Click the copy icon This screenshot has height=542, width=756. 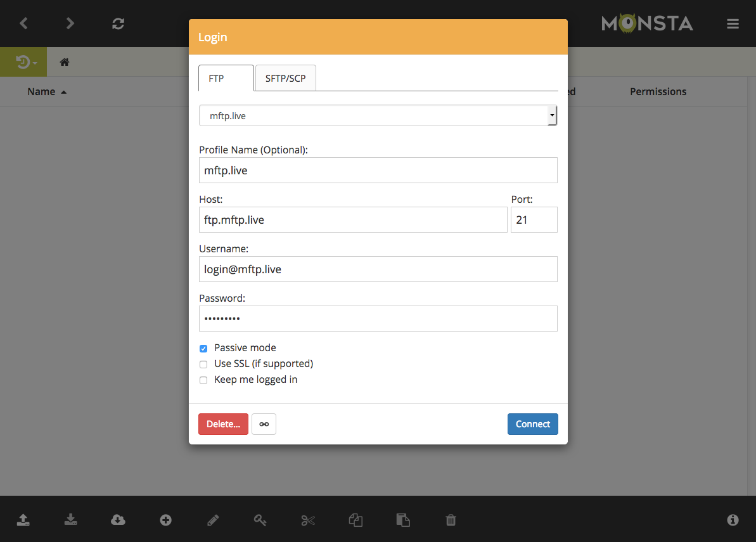[x=356, y=520]
